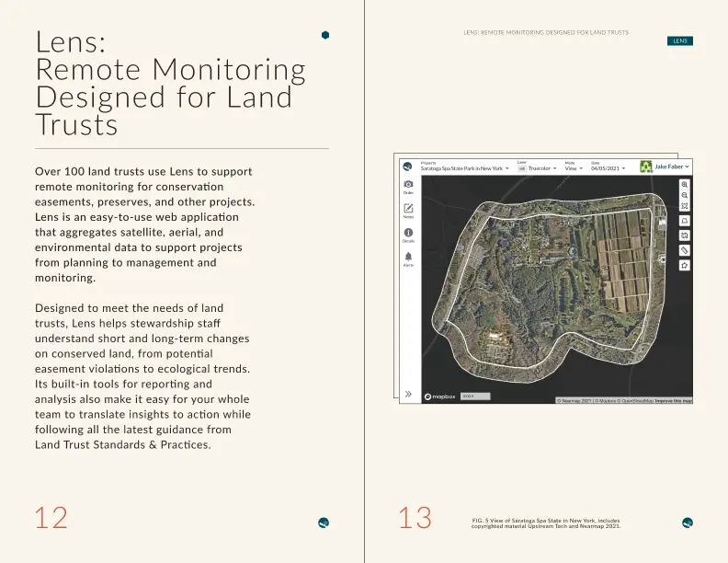Click the aerial imagery of the park
The width and height of the screenshot is (728, 563).
[x=548, y=288]
